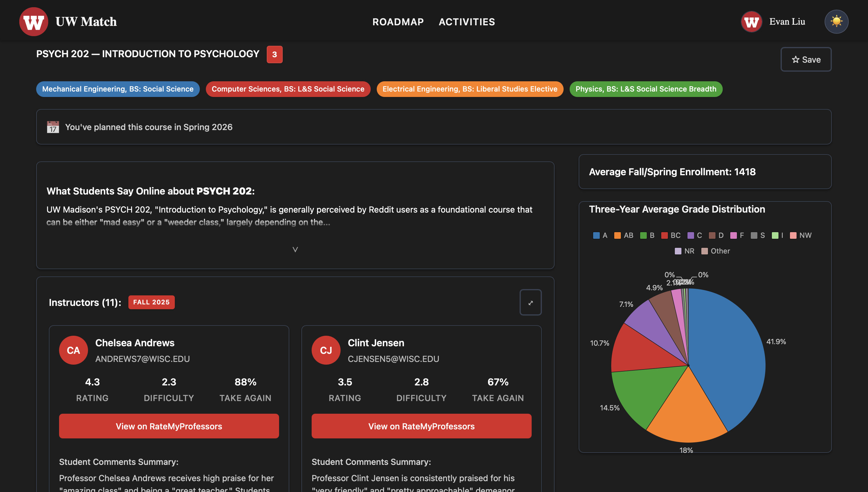Click the red credits badge showing 3
Screen dimensions: 868x492
point(274,54)
